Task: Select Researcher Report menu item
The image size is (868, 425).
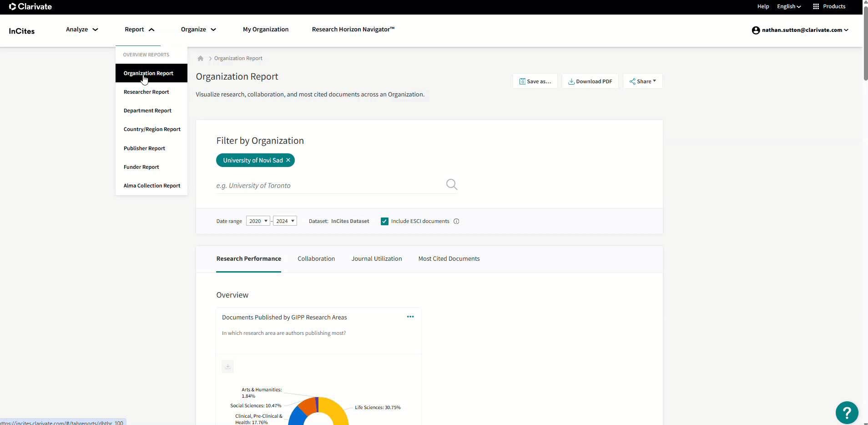Action: [151, 92]
